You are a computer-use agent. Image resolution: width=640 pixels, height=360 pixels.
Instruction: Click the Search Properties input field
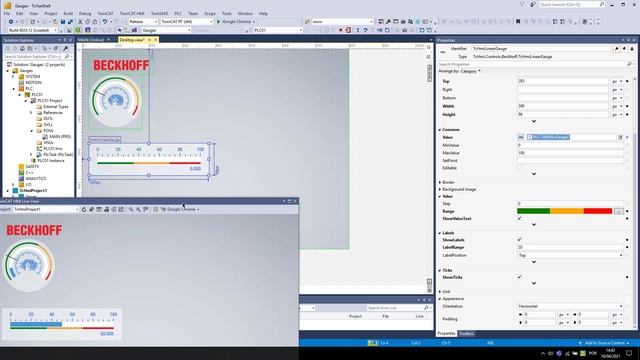coord(532,64)
